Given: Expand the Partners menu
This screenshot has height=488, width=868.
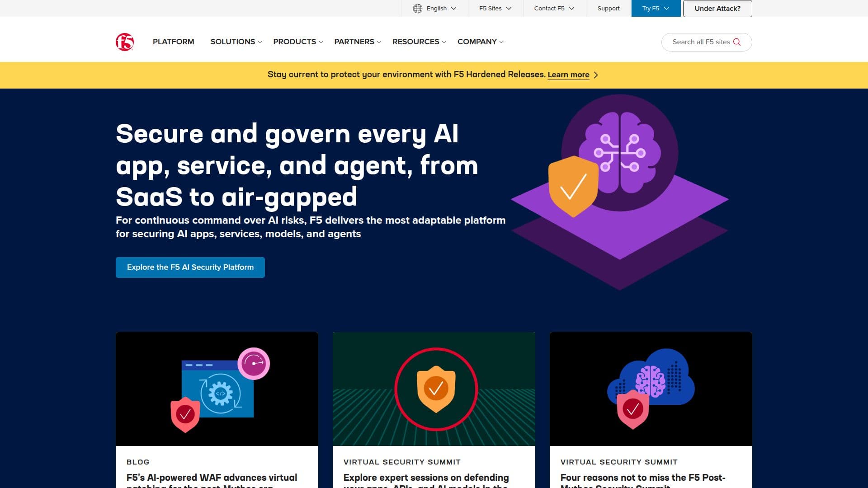Looking at the screenshot, I should [358, 42].
